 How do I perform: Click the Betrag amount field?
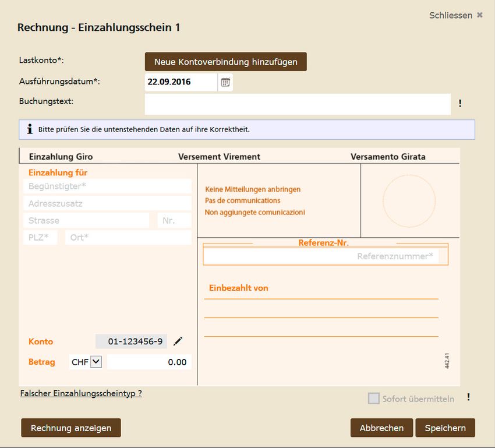pos(149,362)
